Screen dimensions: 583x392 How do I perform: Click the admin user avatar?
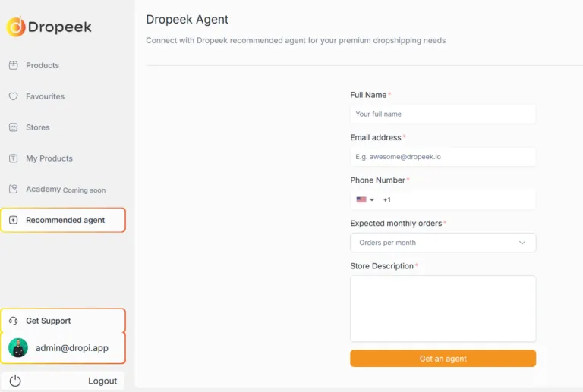(x=18, y=348)
